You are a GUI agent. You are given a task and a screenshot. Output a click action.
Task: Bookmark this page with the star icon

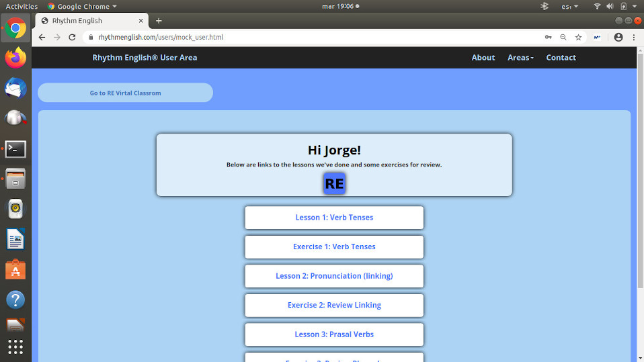click(578, 38)
